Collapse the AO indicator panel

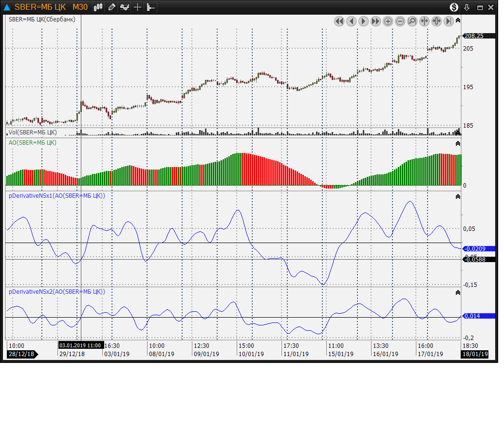[458, 143]
